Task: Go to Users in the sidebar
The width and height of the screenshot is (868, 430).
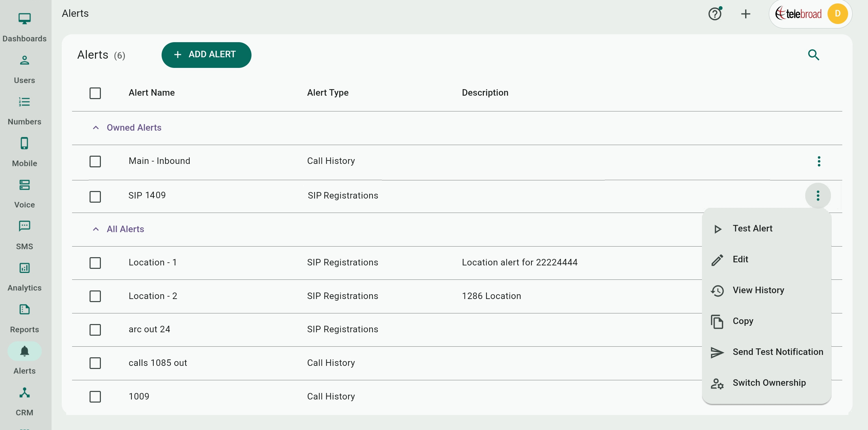Action: click(x=24, y=60)
